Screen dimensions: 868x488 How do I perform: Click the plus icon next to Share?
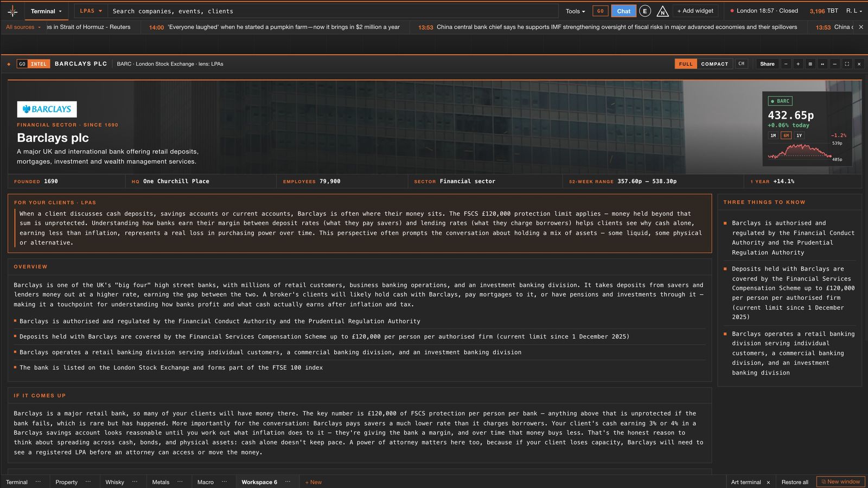(x=798, y=64)
